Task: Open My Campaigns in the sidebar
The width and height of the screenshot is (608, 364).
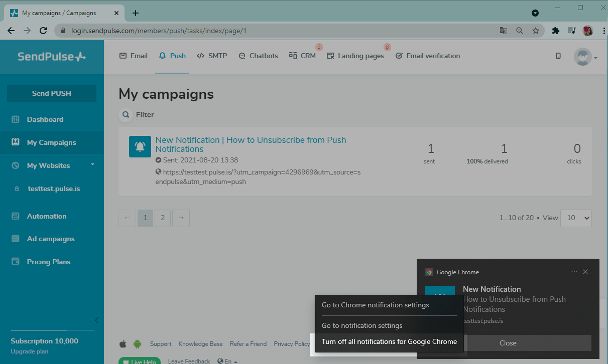Action: tap(52, 142)
